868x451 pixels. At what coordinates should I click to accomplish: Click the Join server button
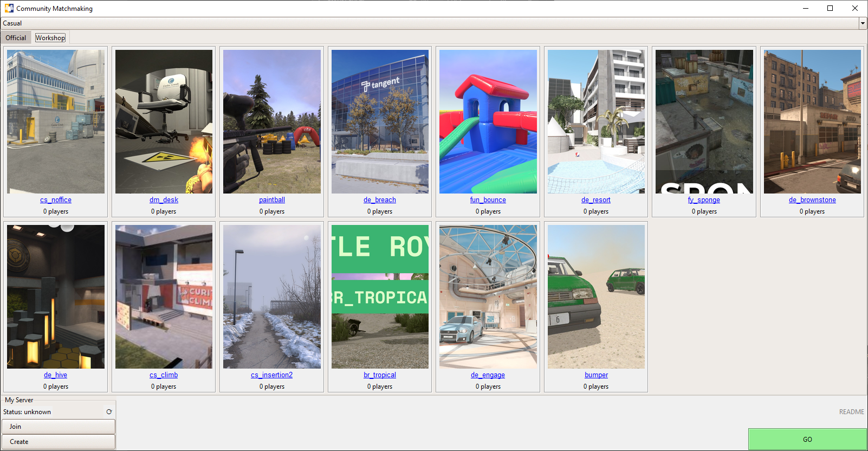pyautogui.click(x=59, y=427)
